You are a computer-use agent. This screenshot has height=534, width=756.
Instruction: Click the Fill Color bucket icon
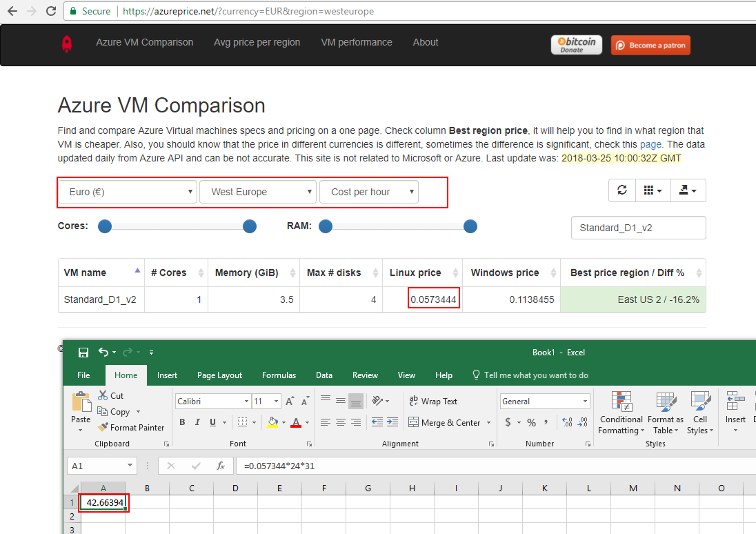pyautogui.click(x=272, y=422)
